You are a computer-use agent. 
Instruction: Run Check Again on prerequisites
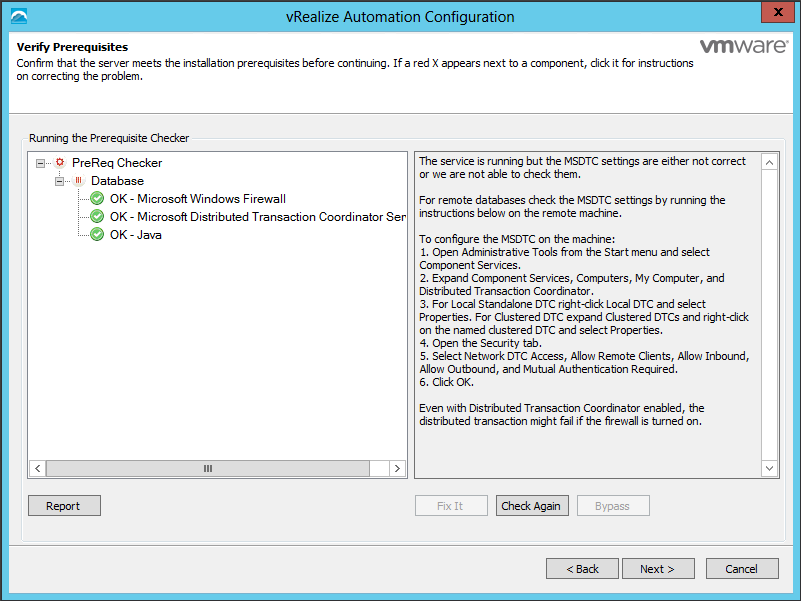[x=532, y=505]
